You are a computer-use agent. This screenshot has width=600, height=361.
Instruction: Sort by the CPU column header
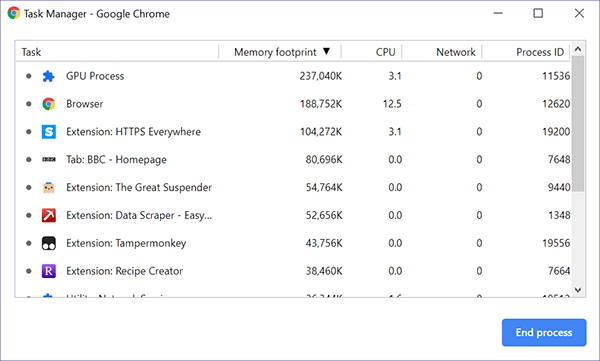(x=372, y=52)
